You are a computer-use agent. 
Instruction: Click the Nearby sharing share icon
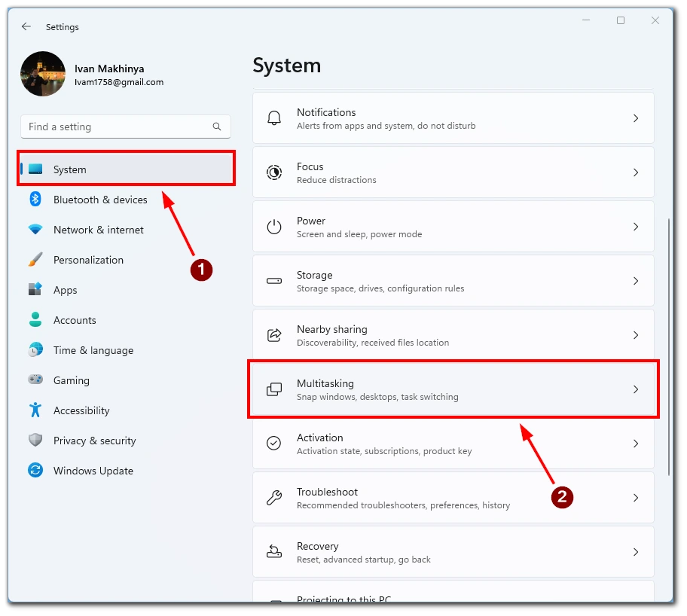(274, 335)
